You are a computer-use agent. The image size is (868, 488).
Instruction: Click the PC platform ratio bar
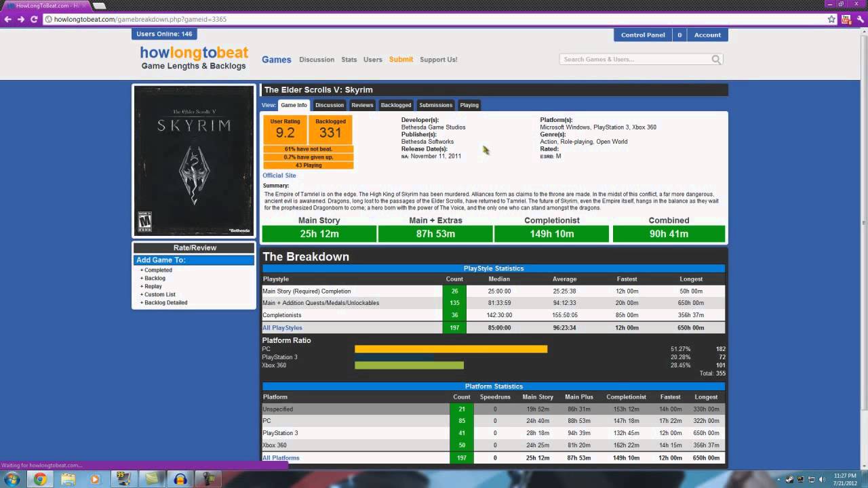pos(451,349)
